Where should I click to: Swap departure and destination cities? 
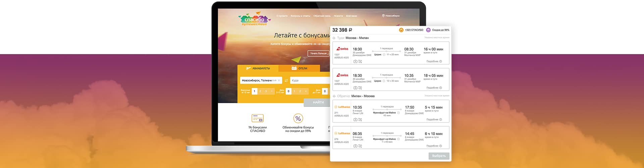click(x=286, y=80)
